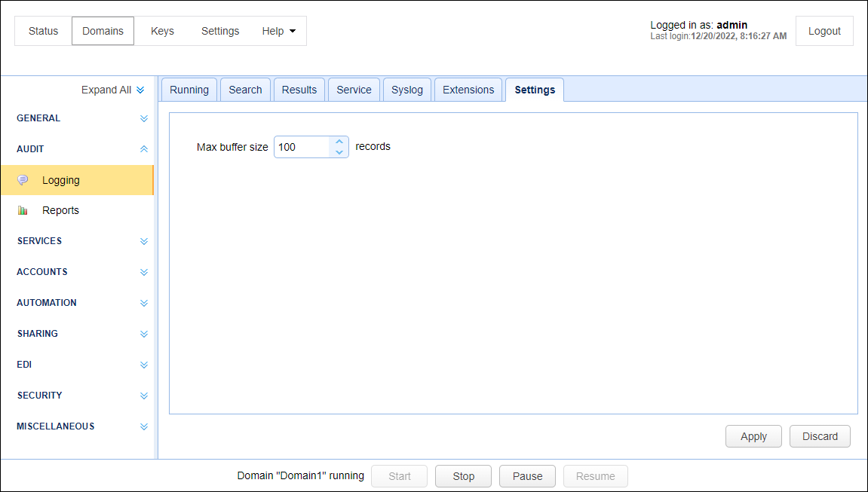Switch to the Syslog tab
Viewport: 868px width, 492px height.
coord(407,90)
